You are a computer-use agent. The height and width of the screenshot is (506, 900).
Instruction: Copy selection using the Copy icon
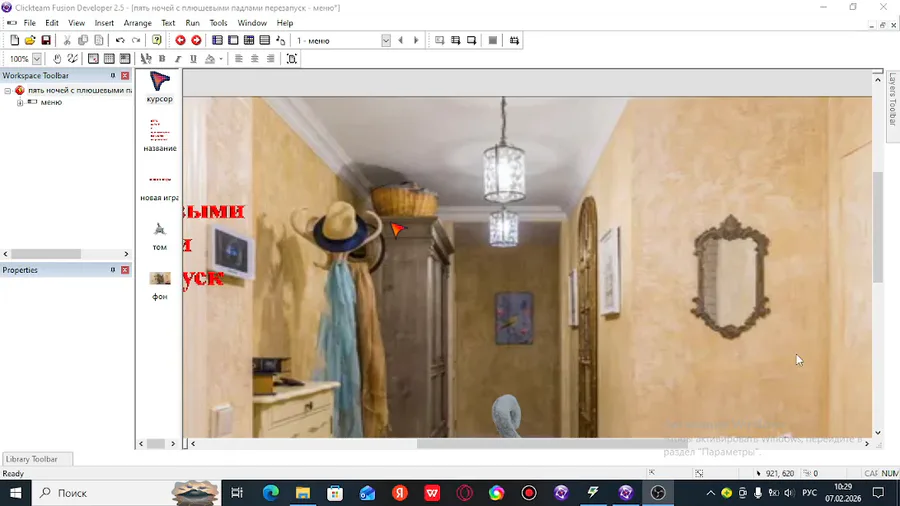pyautogui.click(x=83, y=40)
